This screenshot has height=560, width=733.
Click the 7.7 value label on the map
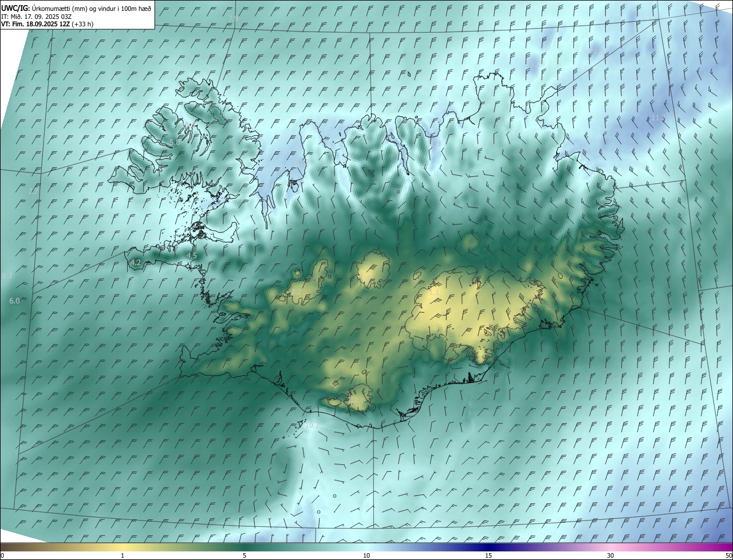[33, 191]
